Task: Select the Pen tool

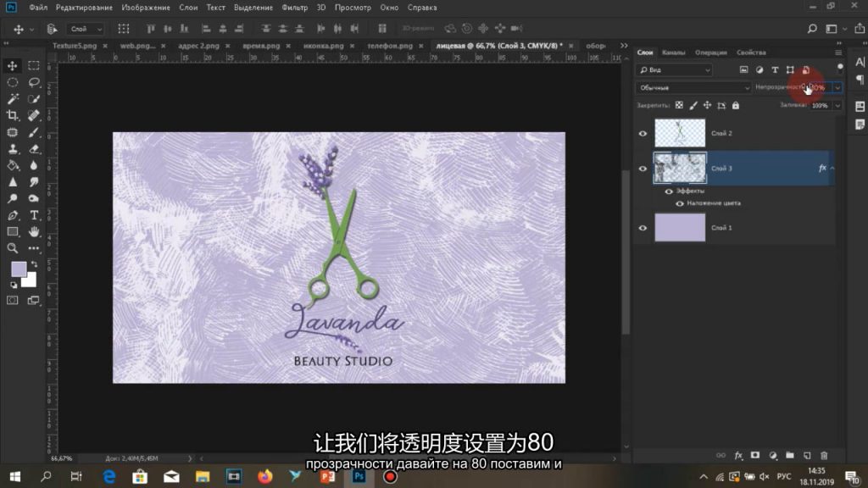Action: [12, 215]
